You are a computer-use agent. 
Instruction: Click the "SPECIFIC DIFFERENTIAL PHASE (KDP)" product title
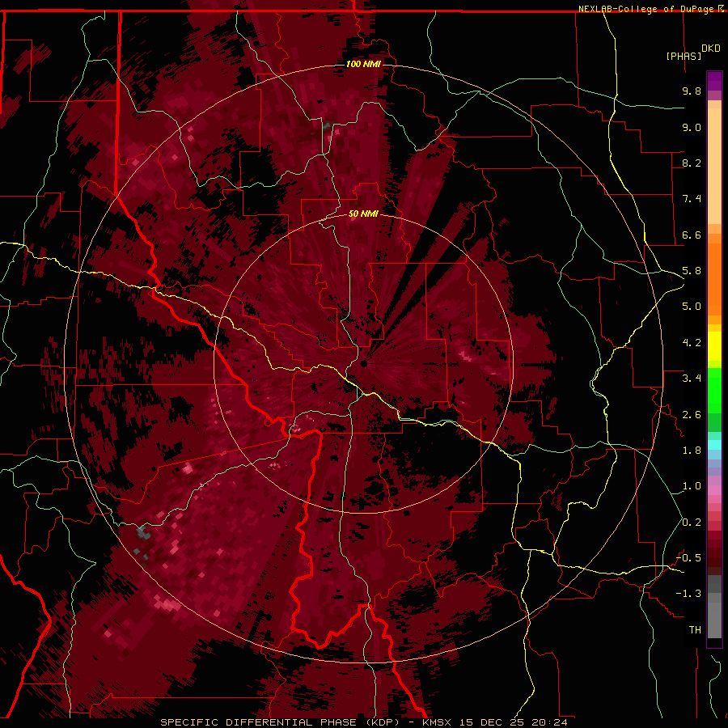point(281,722)
